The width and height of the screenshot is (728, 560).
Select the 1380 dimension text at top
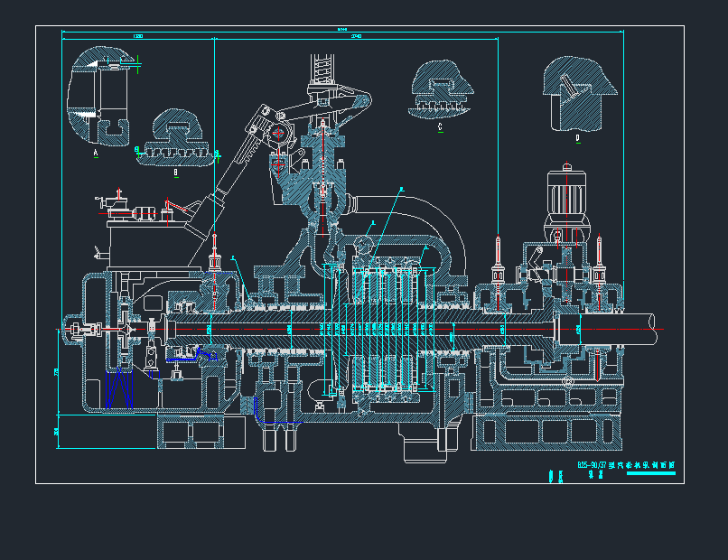tap(137, 35)
